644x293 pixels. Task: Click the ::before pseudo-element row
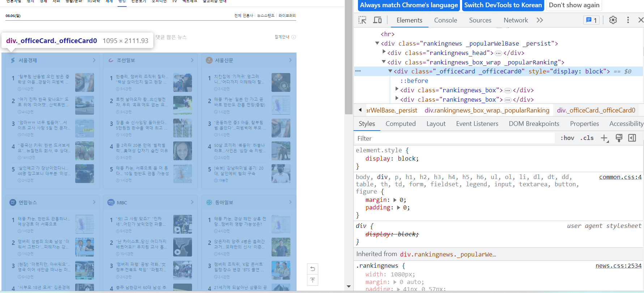click(x=414, y=81)
